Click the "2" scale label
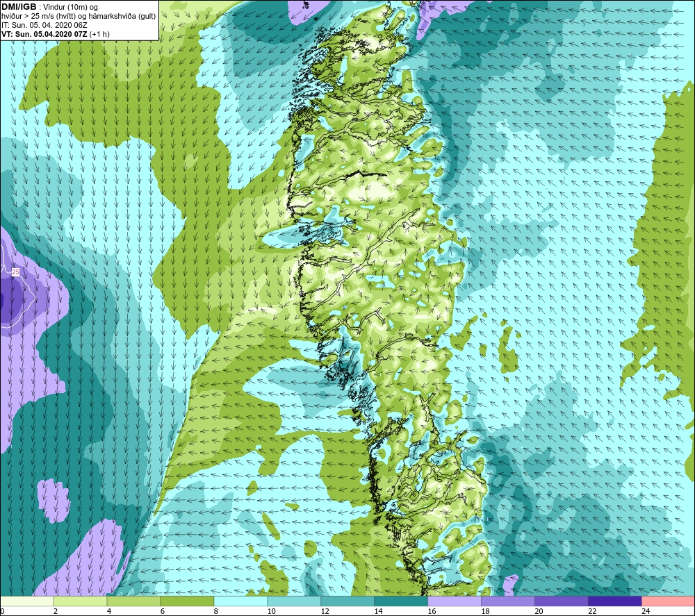Viewport: 695px width, 616px height. coord(56,611)
